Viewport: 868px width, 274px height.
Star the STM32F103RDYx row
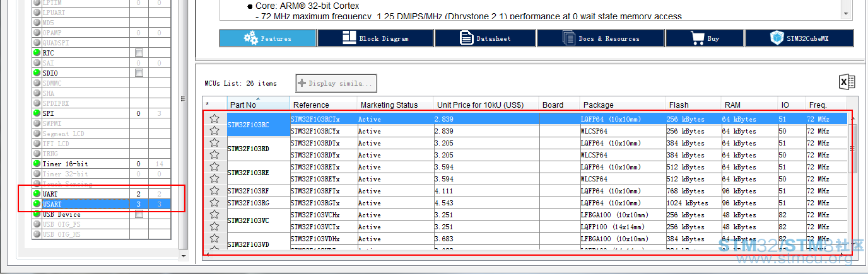214,154
